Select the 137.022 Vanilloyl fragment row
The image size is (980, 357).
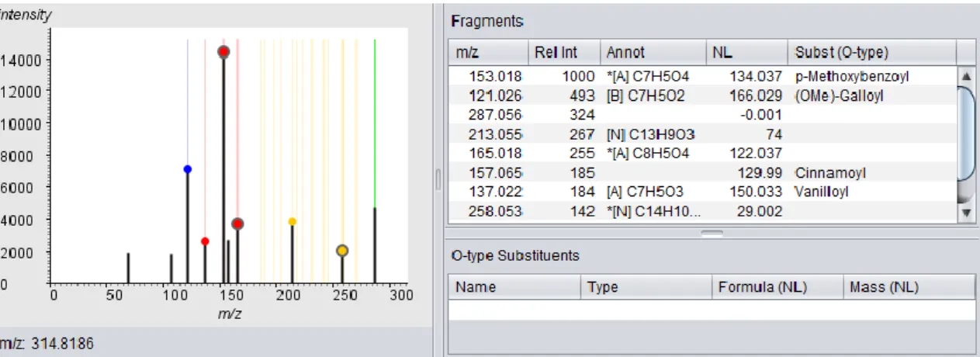tap(702, 191)
